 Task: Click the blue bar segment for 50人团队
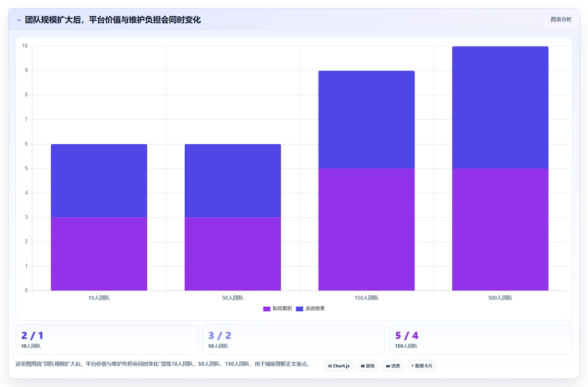233,180
